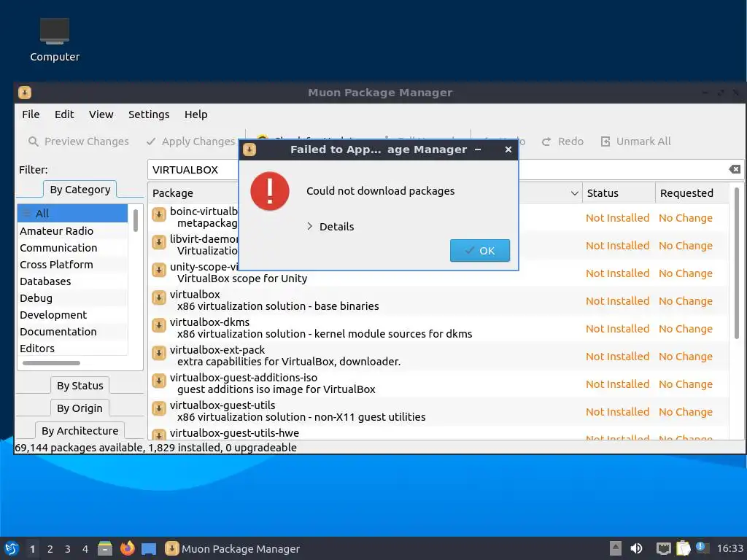Click the boinc-virtualbox package icon

[x=158, y=215]
